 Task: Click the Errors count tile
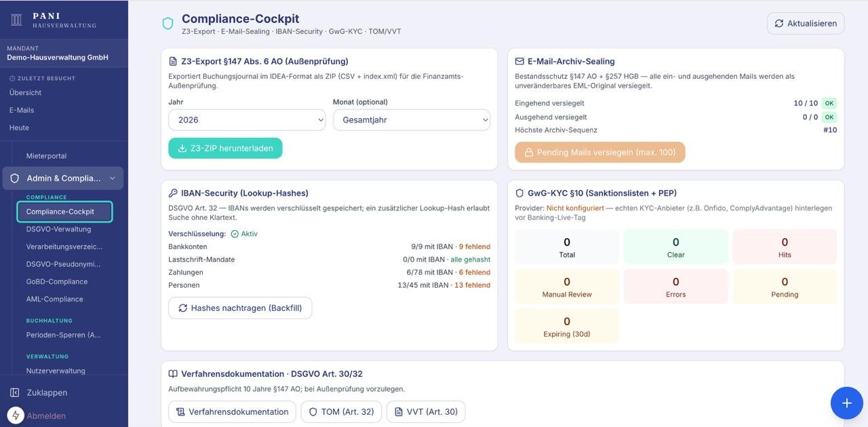[676, 286]
